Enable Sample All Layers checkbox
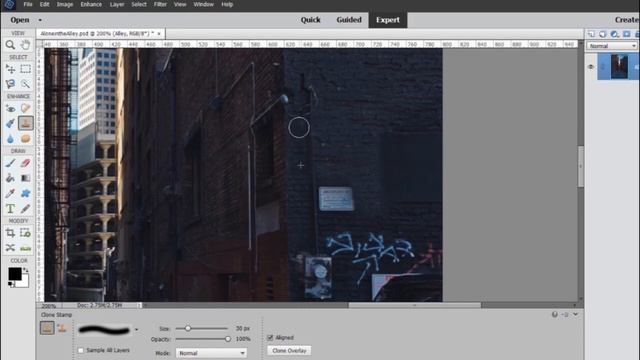This screenshot has width=640, height=360. tap(81, 350)
